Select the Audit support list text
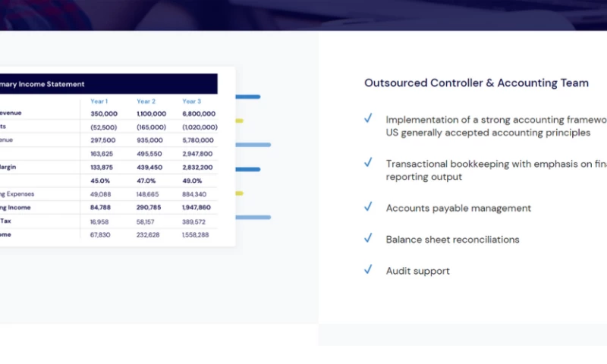Image resolution: width=607 pixels, height=364 pixels. point(417,271)
